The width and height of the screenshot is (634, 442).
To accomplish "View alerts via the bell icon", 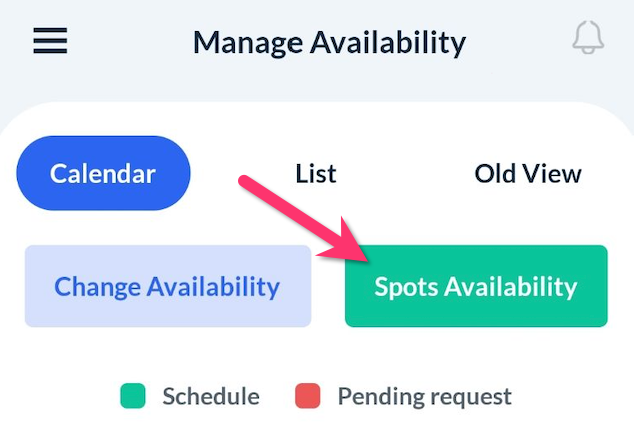I will tap(588, 39).
